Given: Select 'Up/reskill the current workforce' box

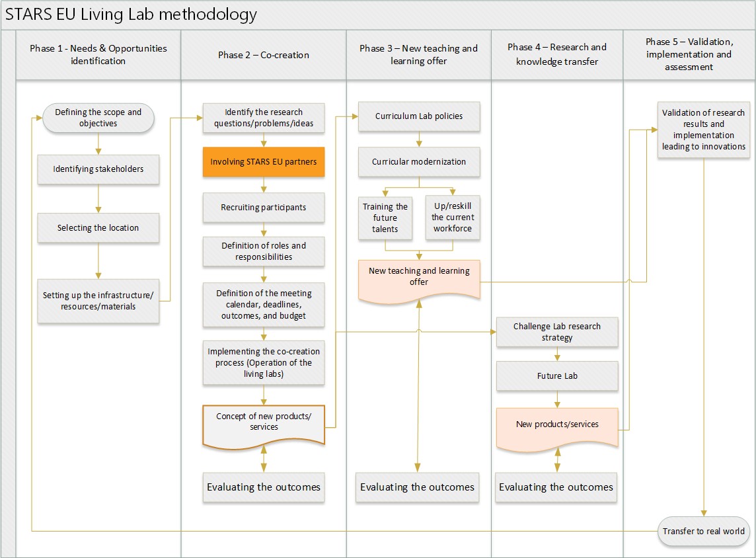Looking at the screenshot, I should coord(453,218).
